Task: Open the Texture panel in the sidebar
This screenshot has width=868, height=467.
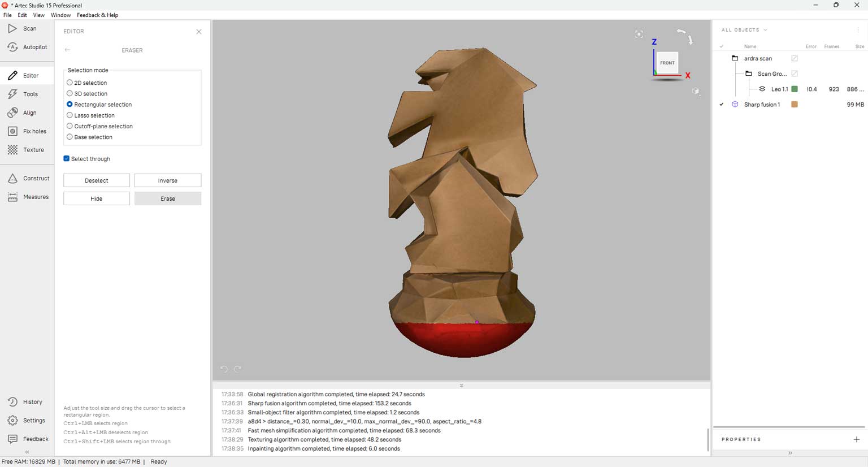Action: point(26,150)
